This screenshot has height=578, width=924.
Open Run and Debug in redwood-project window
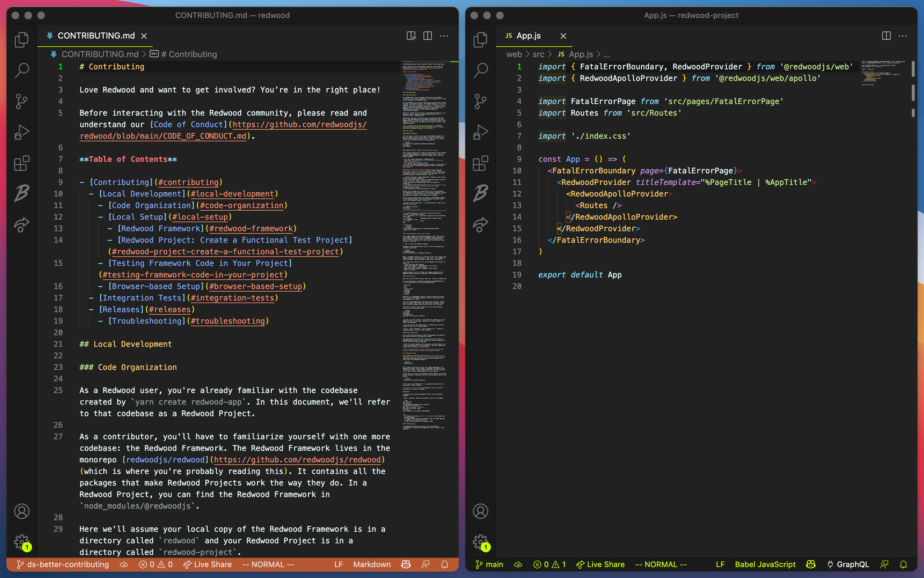pos(480,132)
